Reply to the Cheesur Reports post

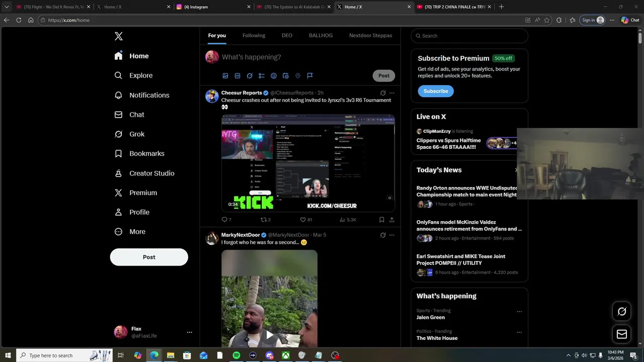pyautogui.click(x=226, y=220)
